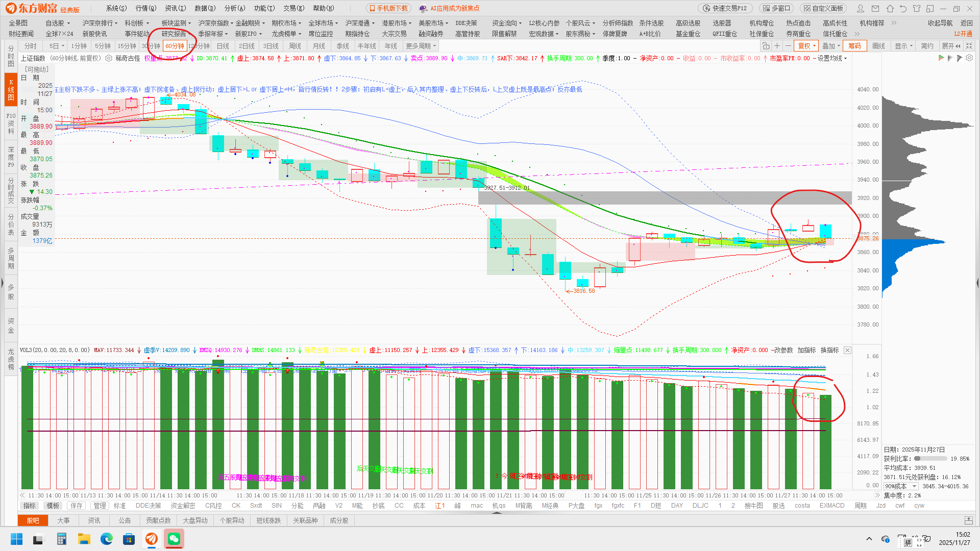Click the home icon in title bar

tap(890, 8)
